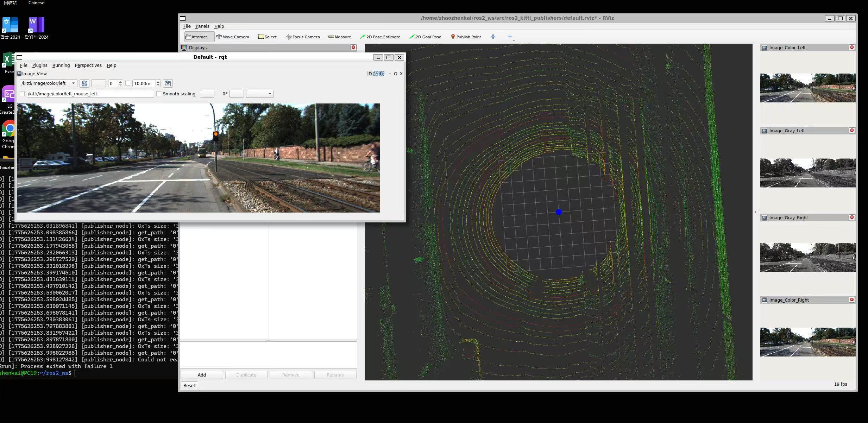The height and width of the screenshot is (423, 868).
Task: Pick the Measure tool
Action: [x=340, y=37]
